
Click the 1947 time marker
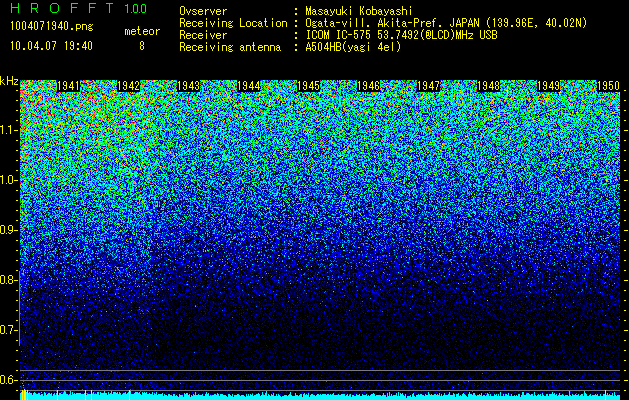[x=428, y=86]
